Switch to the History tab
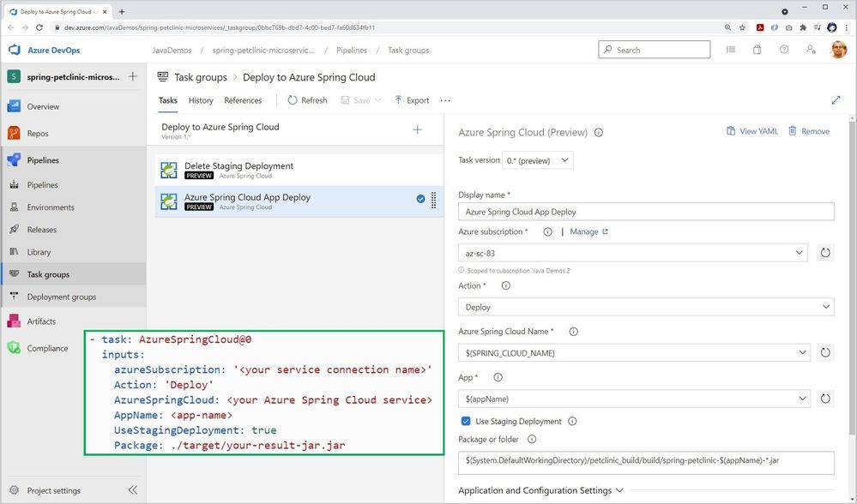The height and width of the screenshot is (504, 857). coord(201,100)
